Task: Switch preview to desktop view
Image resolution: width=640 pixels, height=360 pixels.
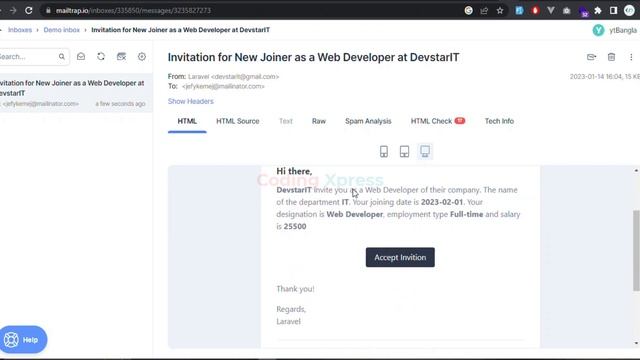Action: pos(425,151)
